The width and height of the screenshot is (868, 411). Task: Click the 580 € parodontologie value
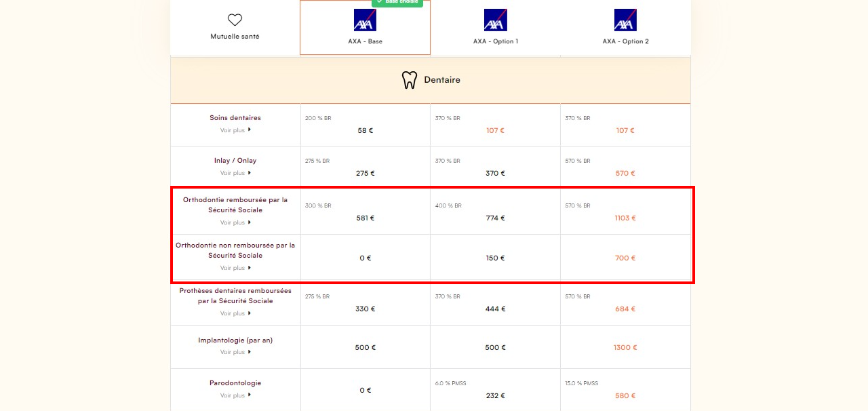(x=626, y=396)
